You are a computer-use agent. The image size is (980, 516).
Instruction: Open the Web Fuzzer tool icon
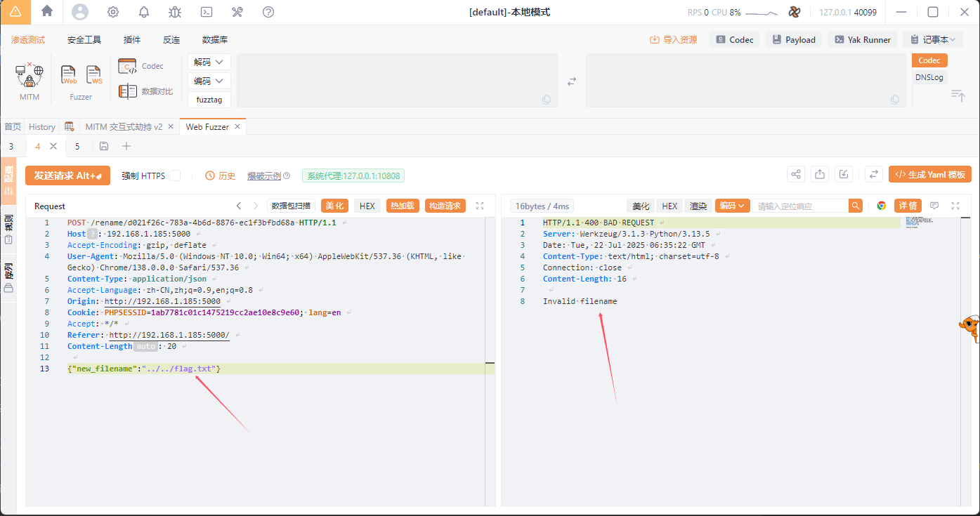coord(69,74)
